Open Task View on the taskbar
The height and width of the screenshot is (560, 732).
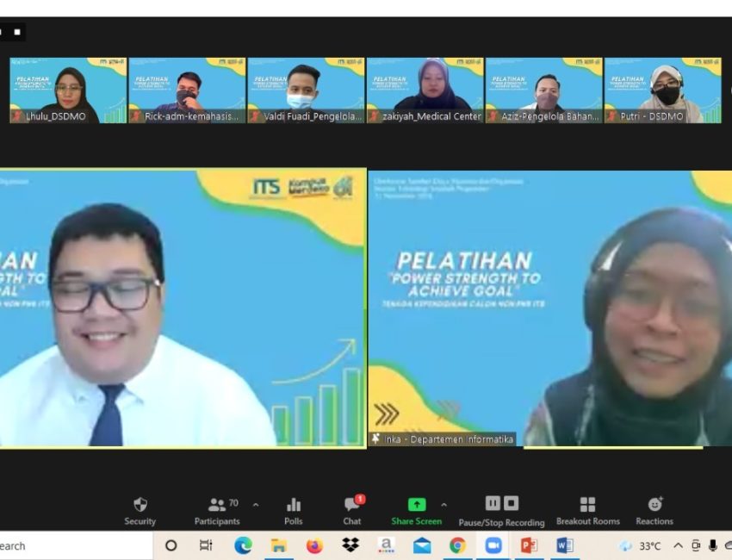[206, 545]
